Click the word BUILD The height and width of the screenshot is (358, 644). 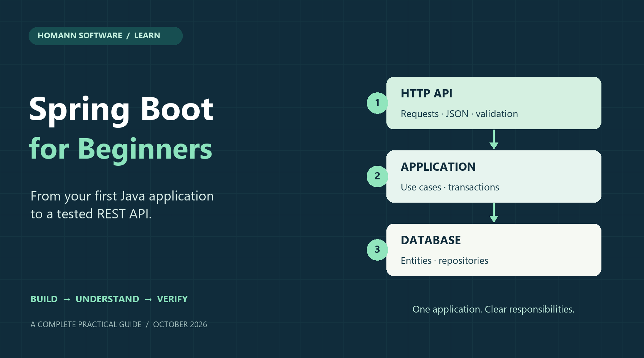[44, 299]
